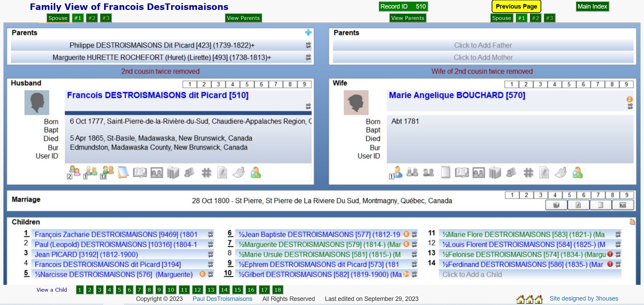This screenshot has width=644, height=305.
Task: Open husband's photo gallery icon
Action: click(x=156, y=173)
